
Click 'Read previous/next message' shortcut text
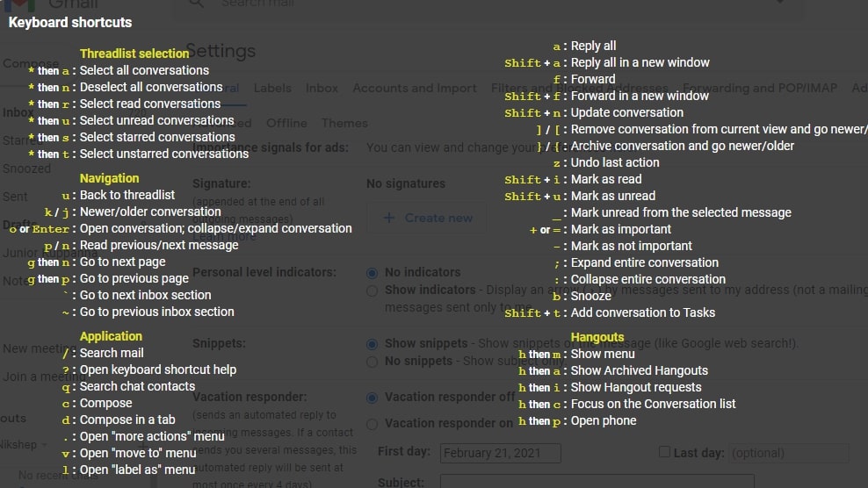click(159, 245)
